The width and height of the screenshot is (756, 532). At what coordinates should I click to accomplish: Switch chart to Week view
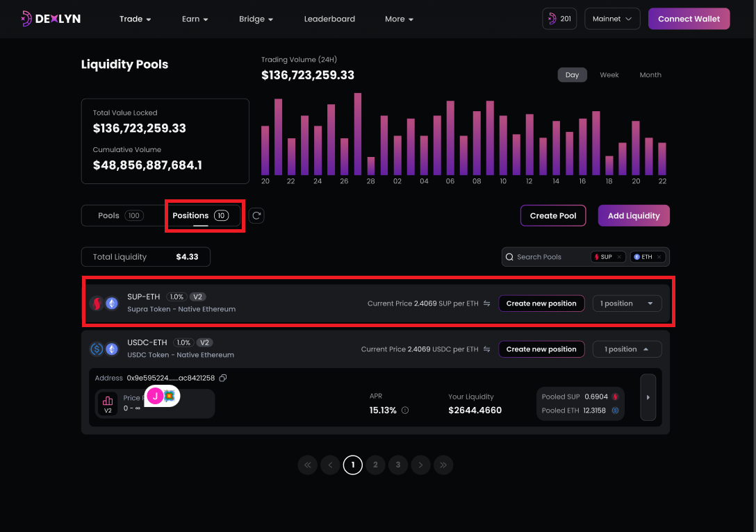609,75
